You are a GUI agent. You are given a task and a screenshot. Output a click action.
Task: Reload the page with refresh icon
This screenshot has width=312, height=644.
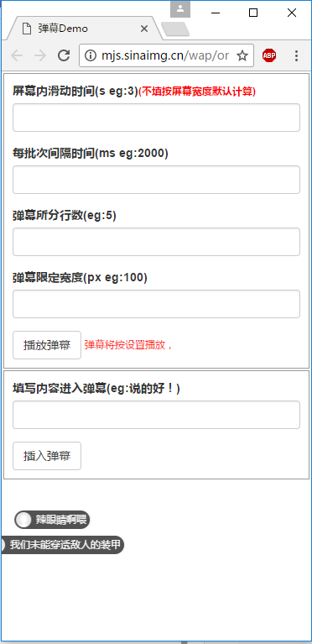64,55
